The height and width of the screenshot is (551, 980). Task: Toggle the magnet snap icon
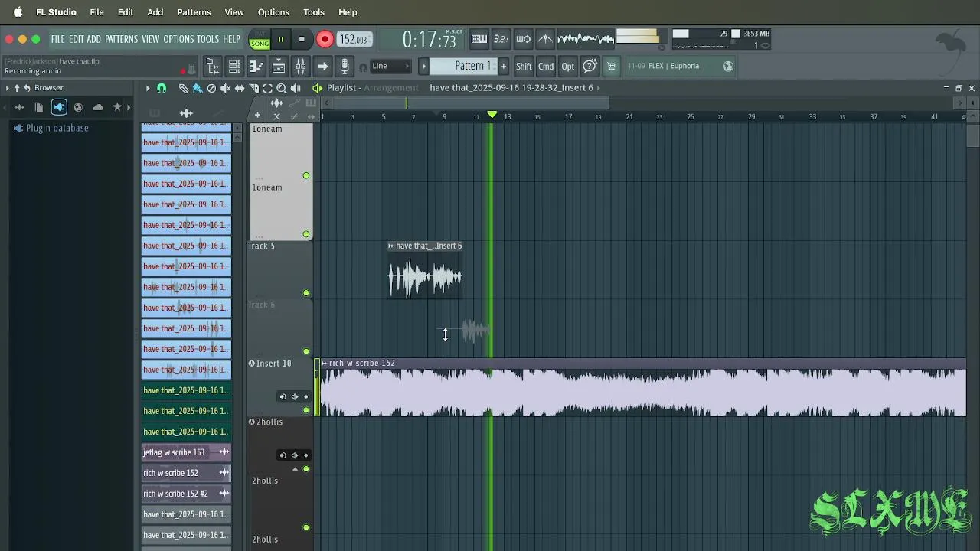[162, 88]
